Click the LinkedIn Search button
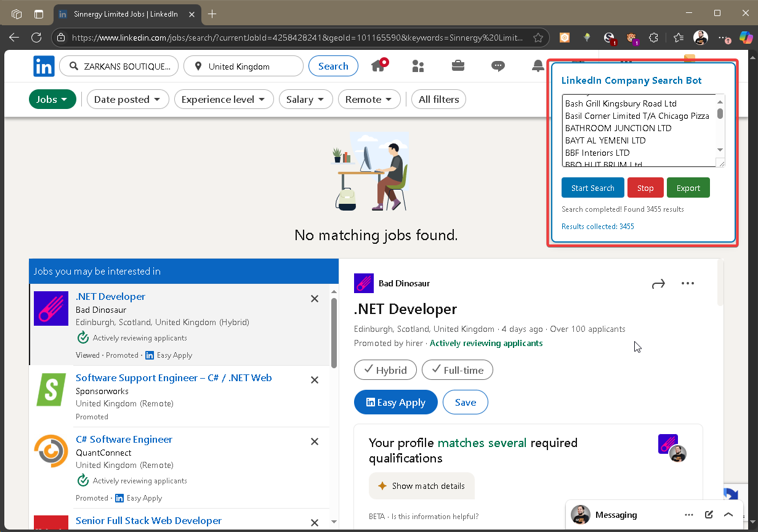The width and height of the screenshot is (758, 532). pyautogui.click(x=333, y=66)
